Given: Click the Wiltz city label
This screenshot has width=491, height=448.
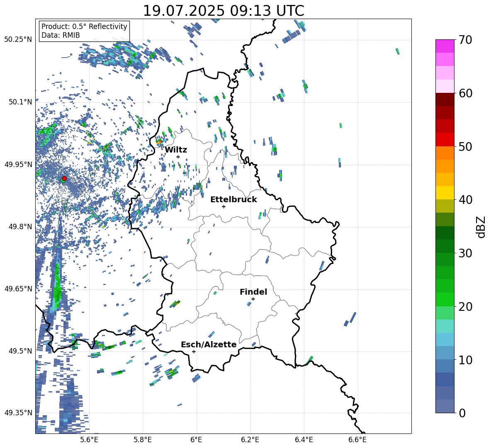Looking at the screenshot, I should click(176, 150).
